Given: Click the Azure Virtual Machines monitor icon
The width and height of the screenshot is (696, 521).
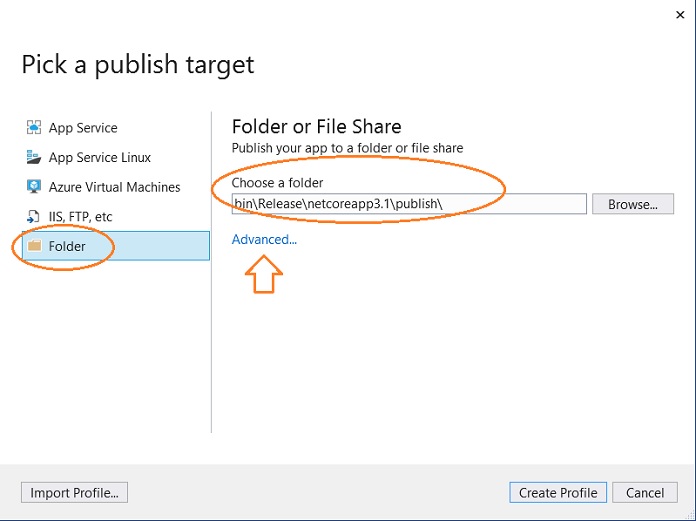Looking at the screenshot, I should click(x=34, y=187).
